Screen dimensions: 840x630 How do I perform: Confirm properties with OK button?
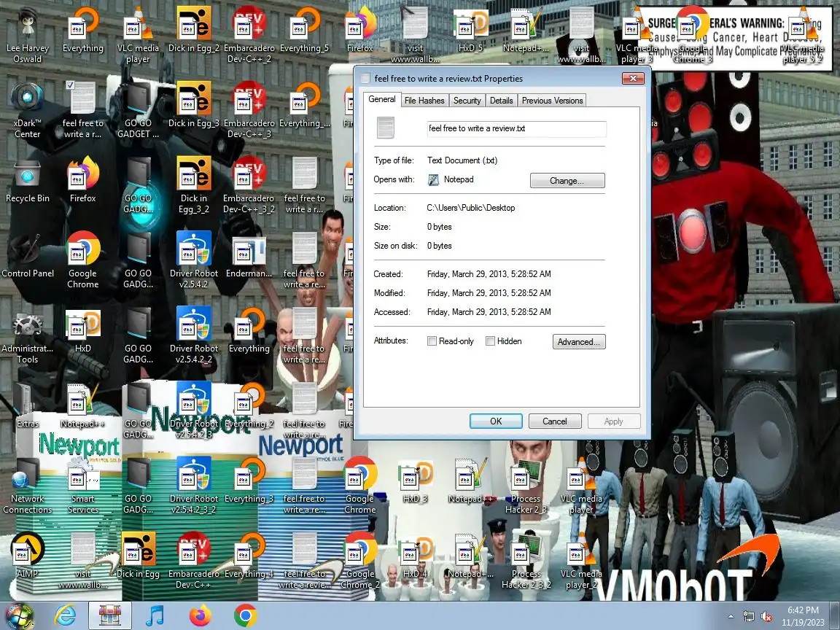click(496, 421)
